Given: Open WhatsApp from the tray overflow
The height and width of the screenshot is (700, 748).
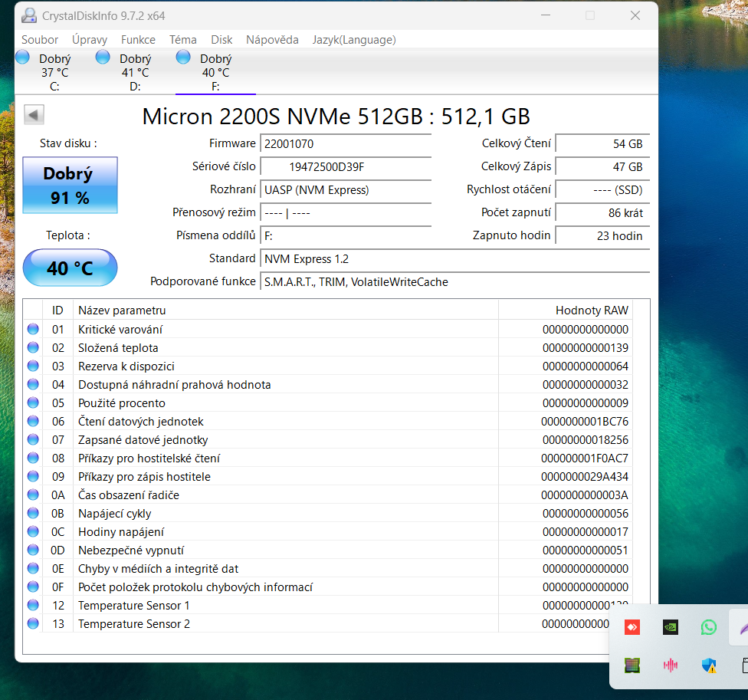Looking at the screenshot, I should pos(709,627).
